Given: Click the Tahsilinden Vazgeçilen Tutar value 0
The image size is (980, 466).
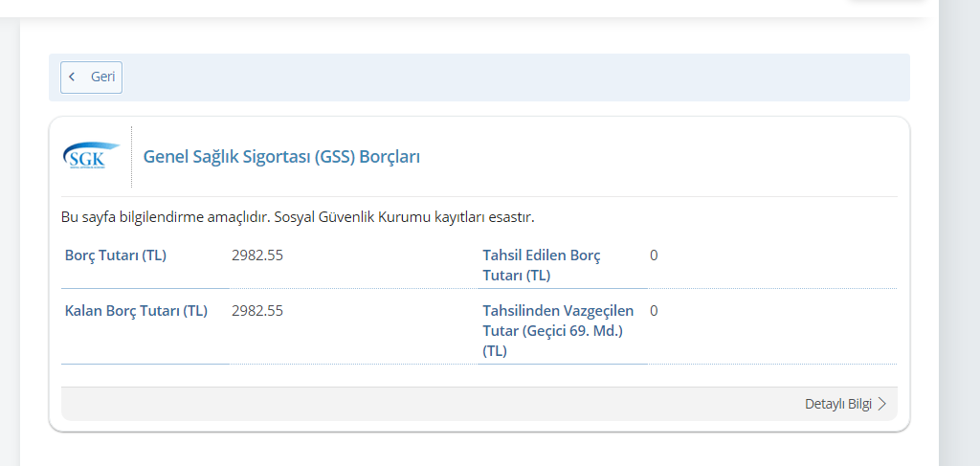Looking at the screenshot, I should pos(654,310).
